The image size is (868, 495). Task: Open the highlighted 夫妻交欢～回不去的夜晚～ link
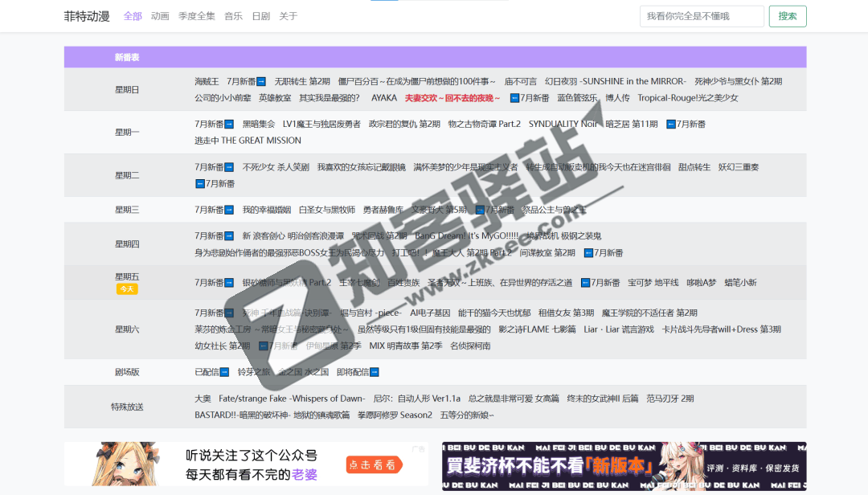[x=452, y=98]
